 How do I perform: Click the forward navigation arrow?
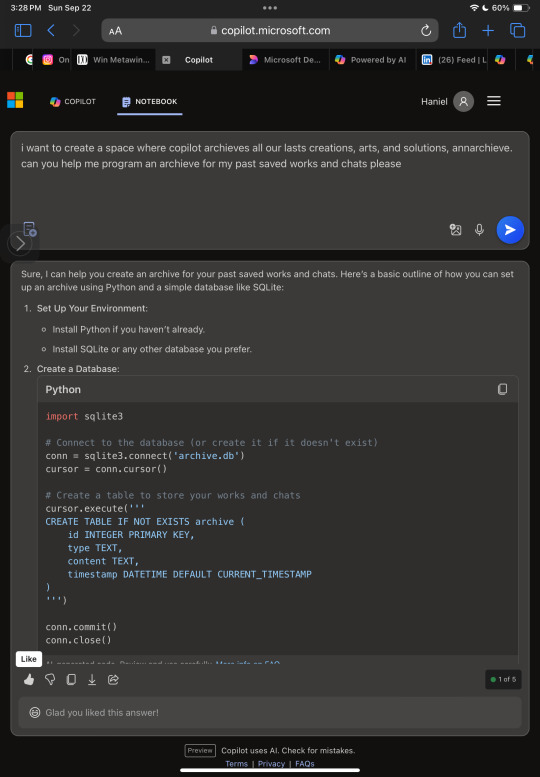tap(76, 31)
